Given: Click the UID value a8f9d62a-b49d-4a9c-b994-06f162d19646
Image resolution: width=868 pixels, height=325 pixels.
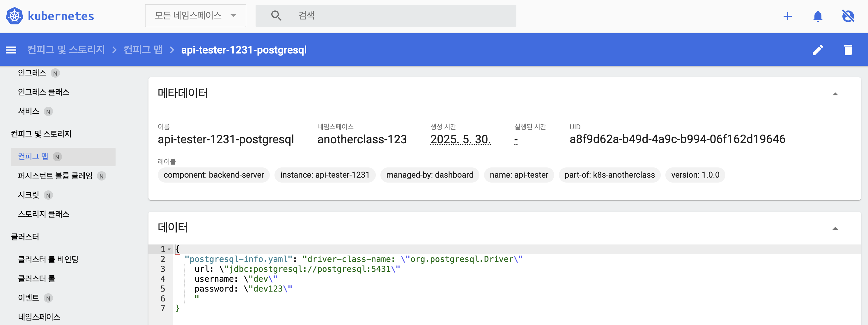Looking at the screenshot, I should pyautogui.click(x=677, y=139).
